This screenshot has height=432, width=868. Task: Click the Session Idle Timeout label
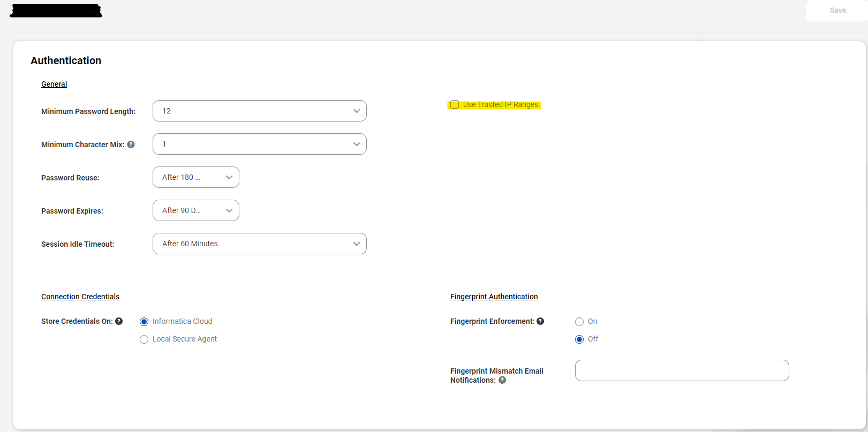click(x=78, y=244)
